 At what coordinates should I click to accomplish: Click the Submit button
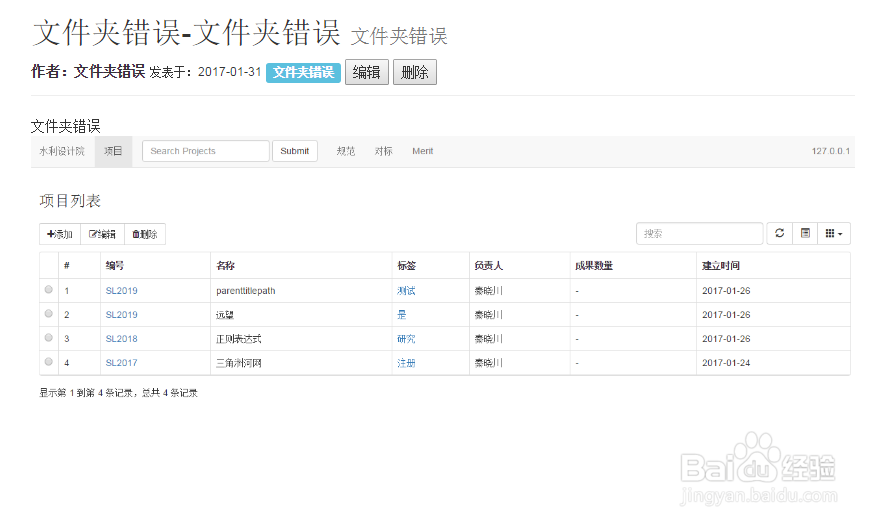295,151
